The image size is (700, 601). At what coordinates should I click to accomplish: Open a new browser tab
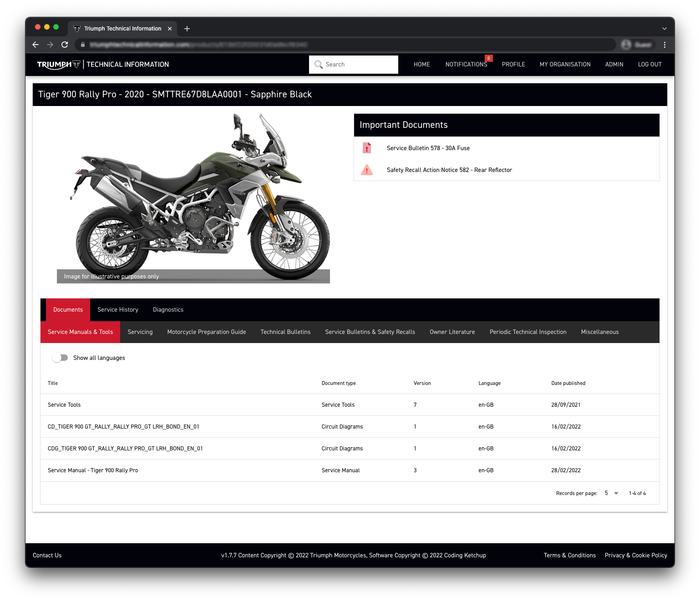coord(187,29)
